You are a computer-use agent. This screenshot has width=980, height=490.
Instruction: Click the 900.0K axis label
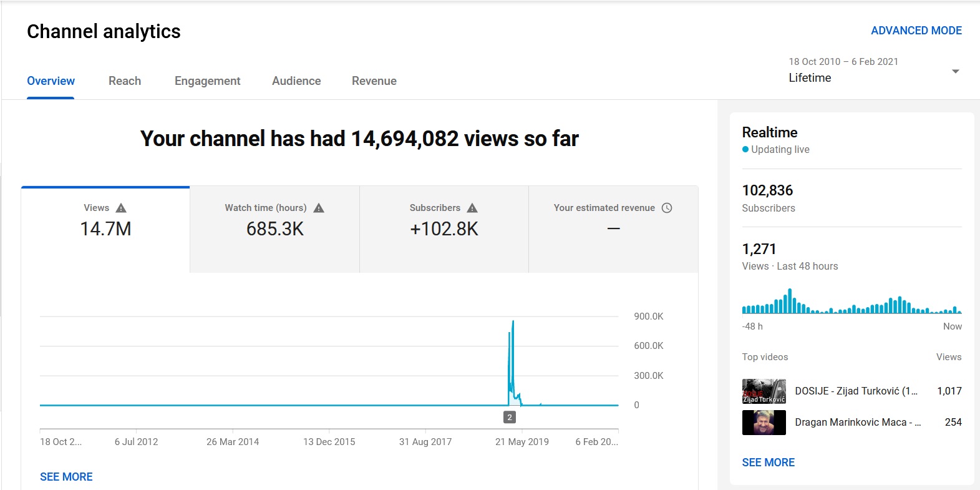(649, 316)
